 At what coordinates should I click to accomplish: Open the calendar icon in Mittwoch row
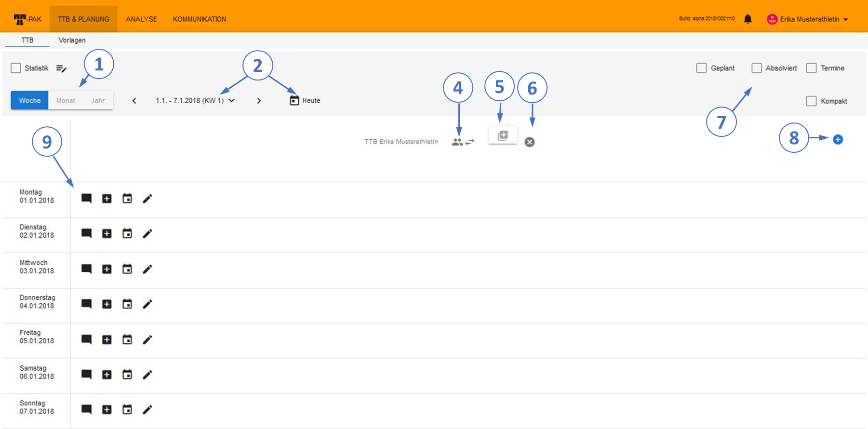point(127,269)
